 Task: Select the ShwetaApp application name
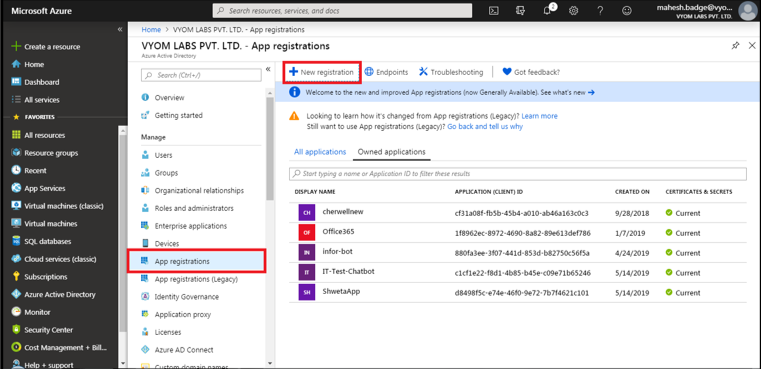(341, 291)
